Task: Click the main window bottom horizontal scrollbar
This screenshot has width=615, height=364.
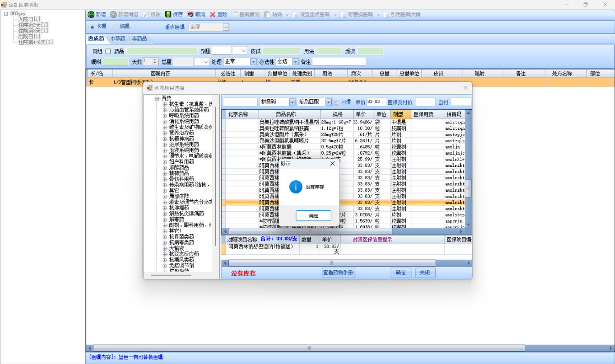Action: pyautogui.click(x=350, y=348)
